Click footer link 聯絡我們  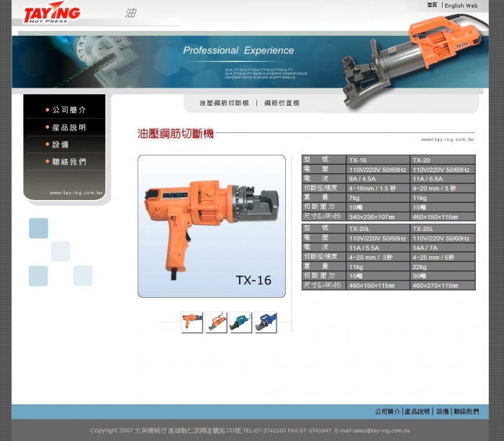click(x=466, y=412)
